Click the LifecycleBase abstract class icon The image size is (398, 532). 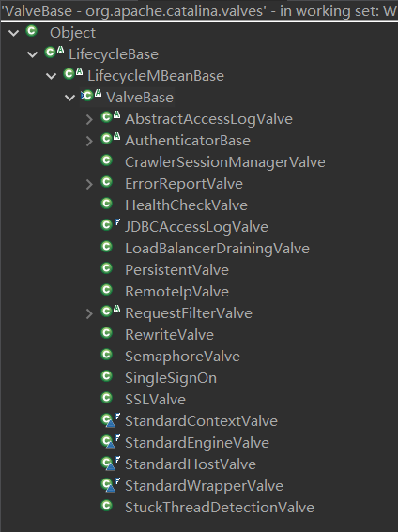pos(54,52)
